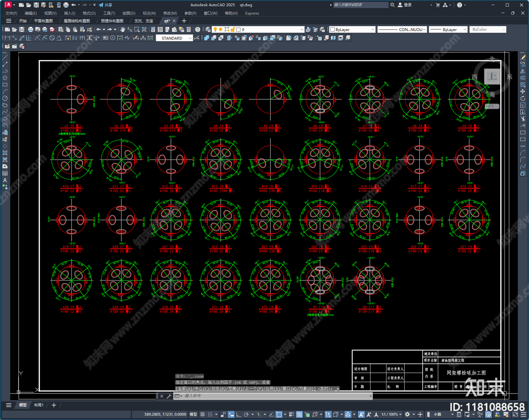The width and height of the screenshot is (529, 420).
Task: Select the Rotate tool in right toolbar
Action: (x=523, y=98)
